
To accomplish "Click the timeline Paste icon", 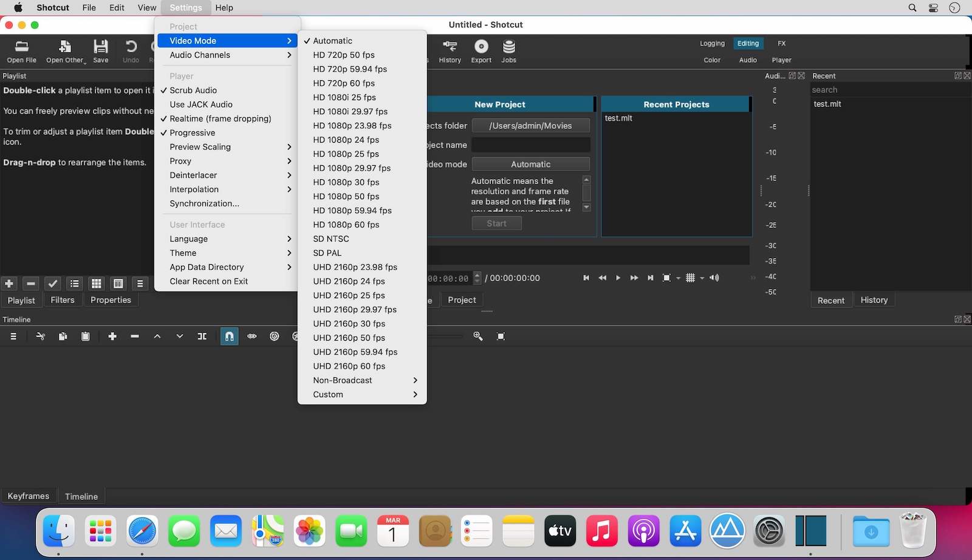I will tap(86, 336).
